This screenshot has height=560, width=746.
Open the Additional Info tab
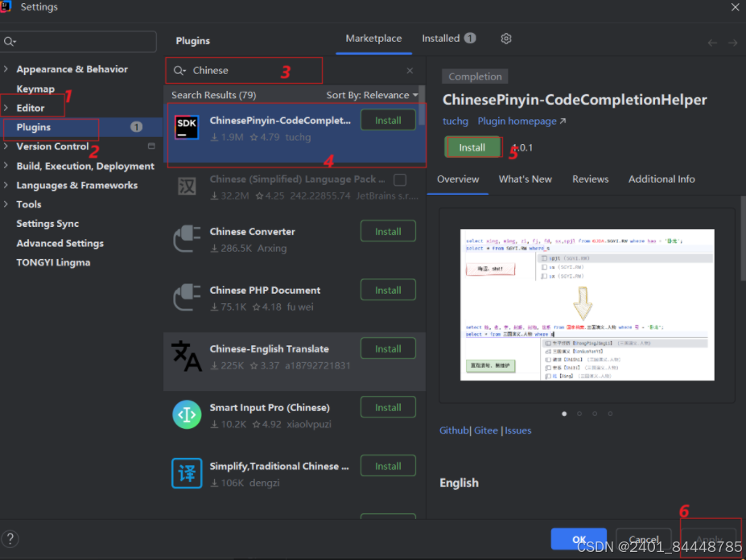click(x=662, y=179)
